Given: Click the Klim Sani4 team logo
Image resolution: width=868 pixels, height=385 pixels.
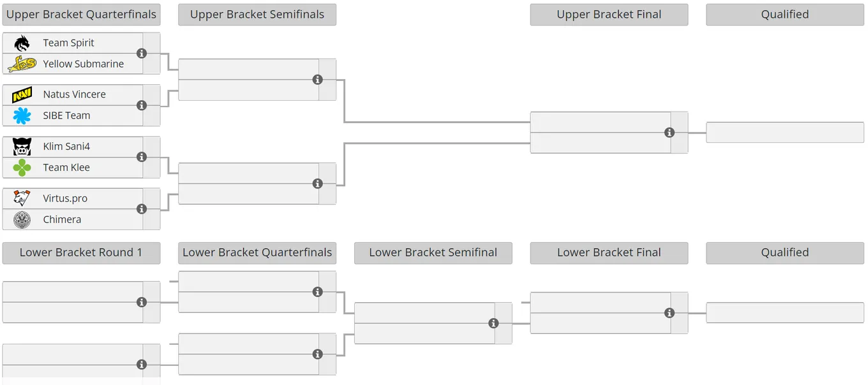Looking at the screenshot, I should click(x=22, y=147).
